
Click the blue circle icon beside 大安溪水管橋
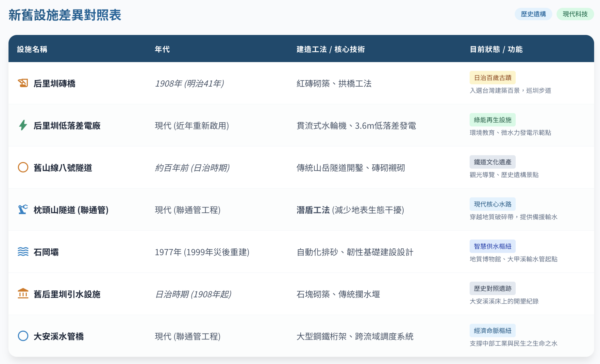[23, 336]
